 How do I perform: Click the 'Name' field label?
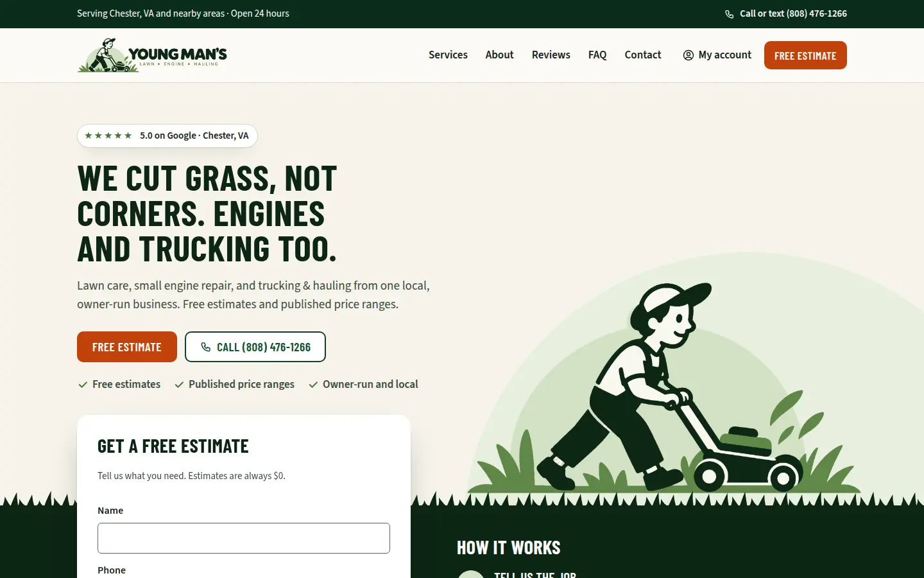point(110,511)
